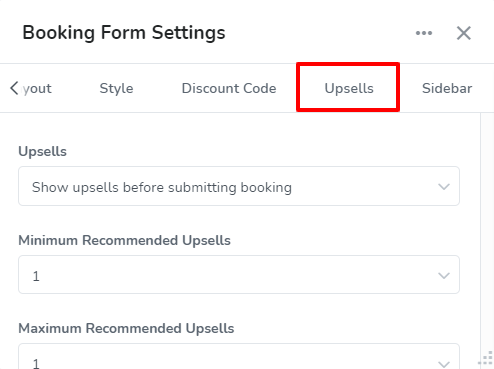
Task: Open the three-dot more options menu
Action: (424, 33)
